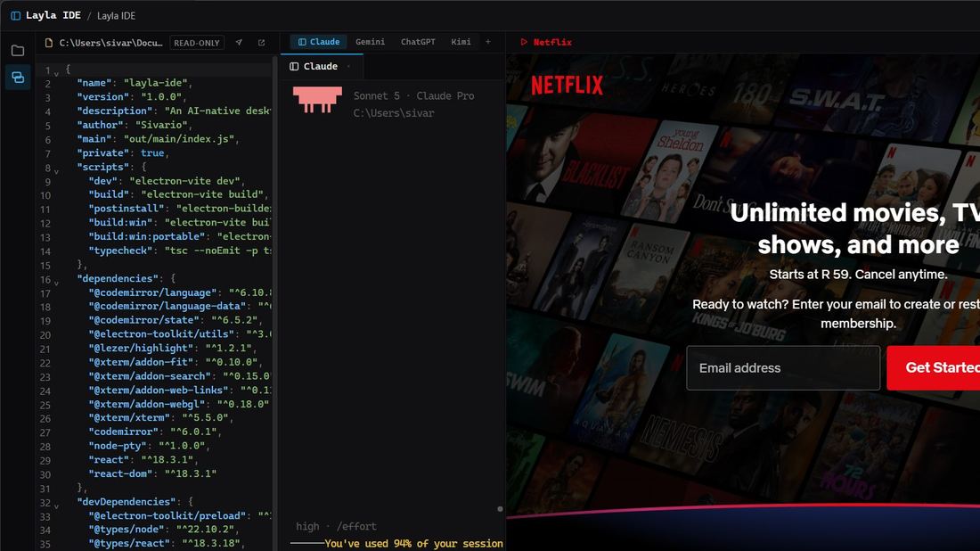Click the C:\Users\sivar path in Claude panel

[x=393, y=113]
